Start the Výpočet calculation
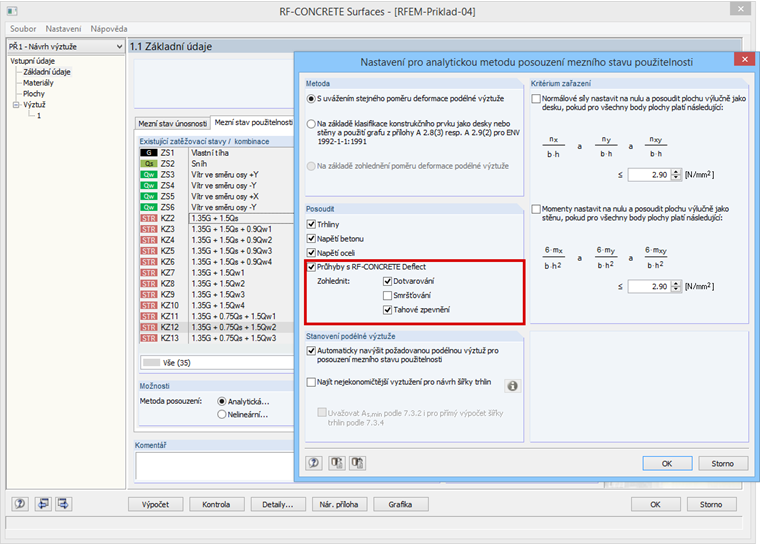This screenshot has height=545, width=760. tap(156, 504)
